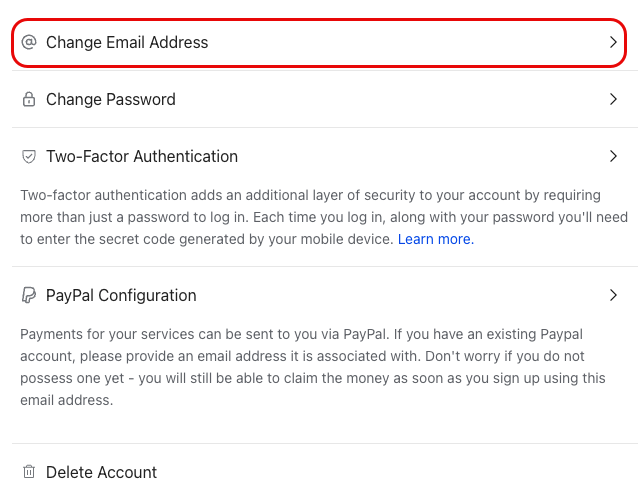Click inside the highlighted Change Email Address row
The width and height of the screenshot is (644, 501).
point(319,43)
